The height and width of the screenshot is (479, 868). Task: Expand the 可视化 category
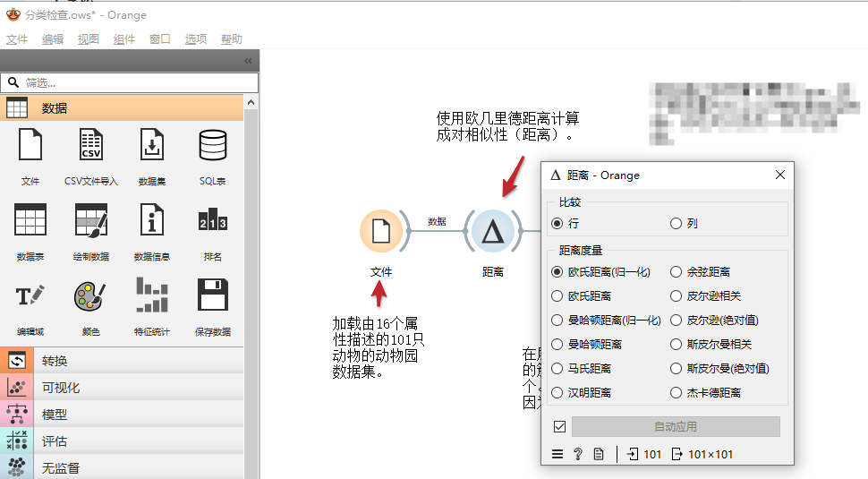pyautogui.click(x=122, y=388)
